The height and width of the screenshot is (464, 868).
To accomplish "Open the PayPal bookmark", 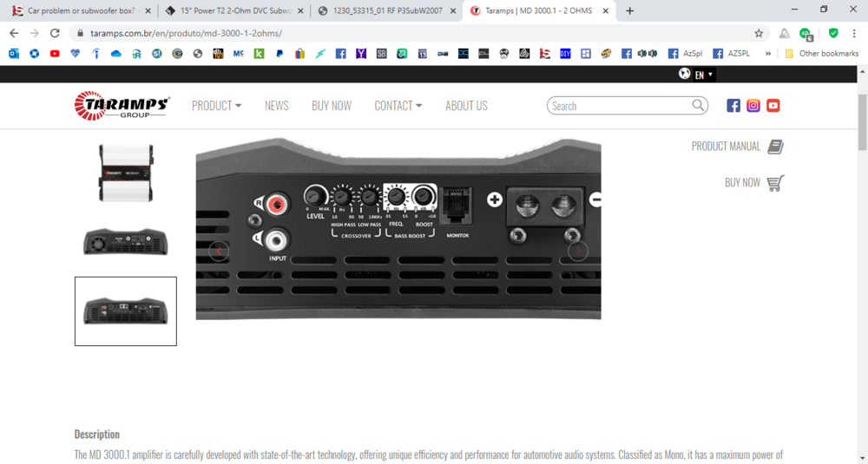I will point(279,54).
